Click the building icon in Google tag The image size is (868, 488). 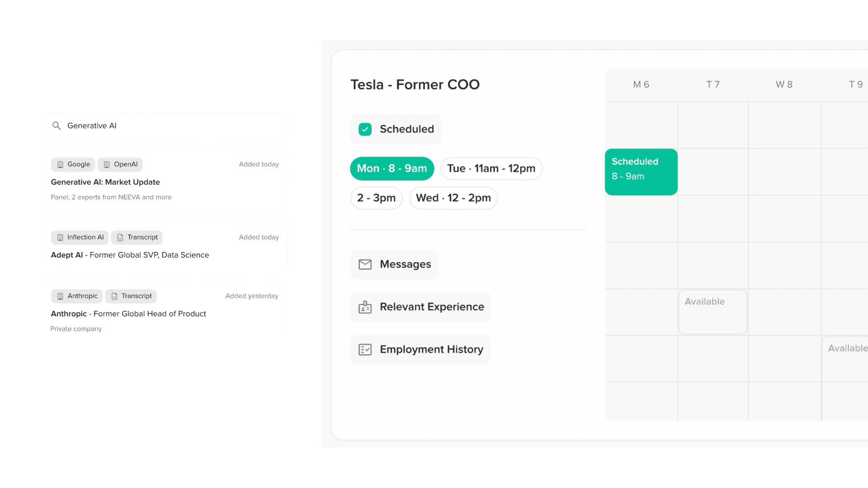pos(60,164)
